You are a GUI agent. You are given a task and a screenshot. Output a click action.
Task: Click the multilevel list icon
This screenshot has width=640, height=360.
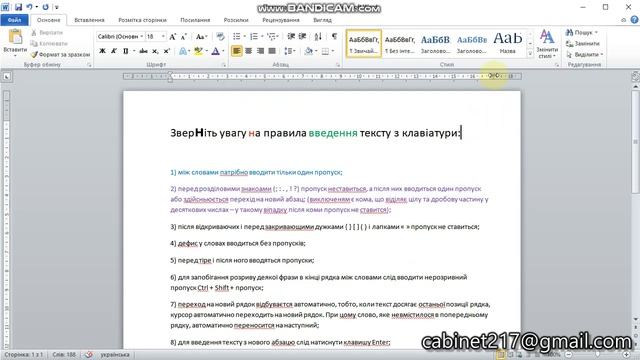pos(271,37)
